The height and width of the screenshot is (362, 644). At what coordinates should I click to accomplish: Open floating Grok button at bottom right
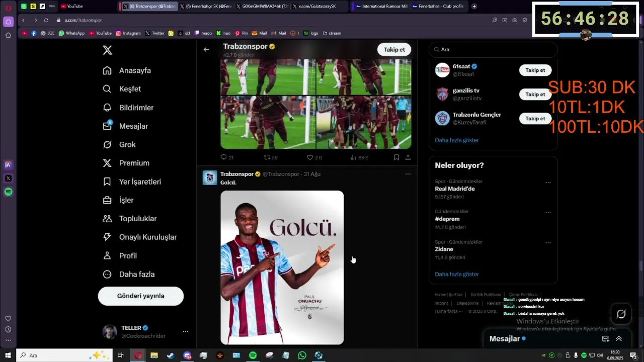pyautogui.click(x=621, y=314)
